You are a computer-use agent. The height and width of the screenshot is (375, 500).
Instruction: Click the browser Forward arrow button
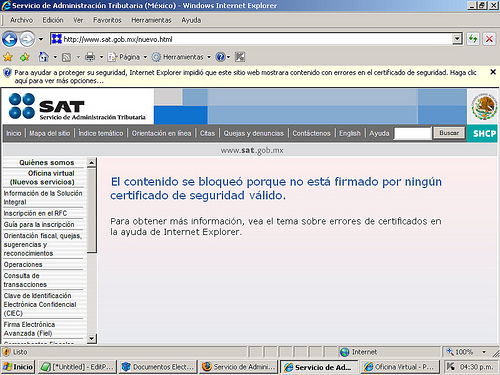pos(27,39)
